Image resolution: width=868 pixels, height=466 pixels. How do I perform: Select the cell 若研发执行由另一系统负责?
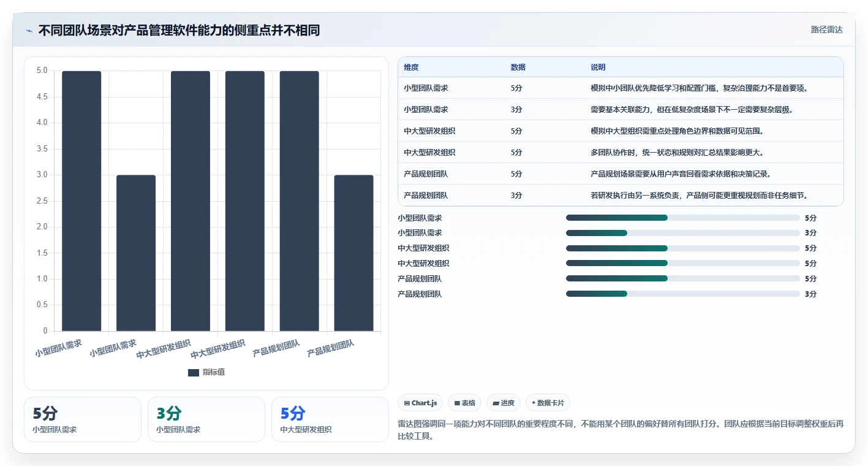point(699,196)
